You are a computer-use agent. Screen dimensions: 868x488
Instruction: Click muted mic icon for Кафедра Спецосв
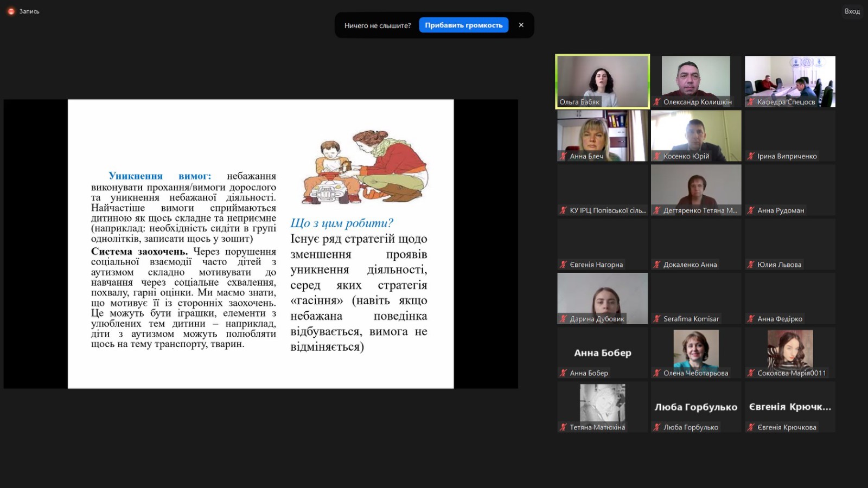tap(751, 102)
